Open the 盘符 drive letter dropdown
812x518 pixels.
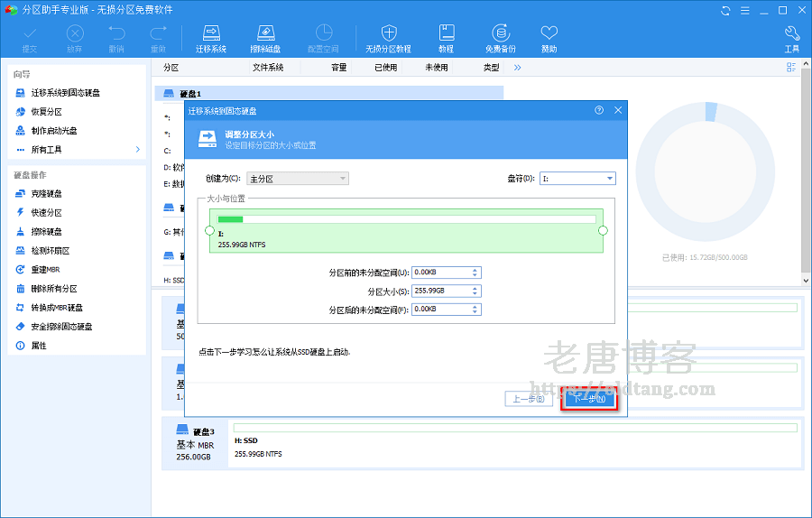coord(577,179)
